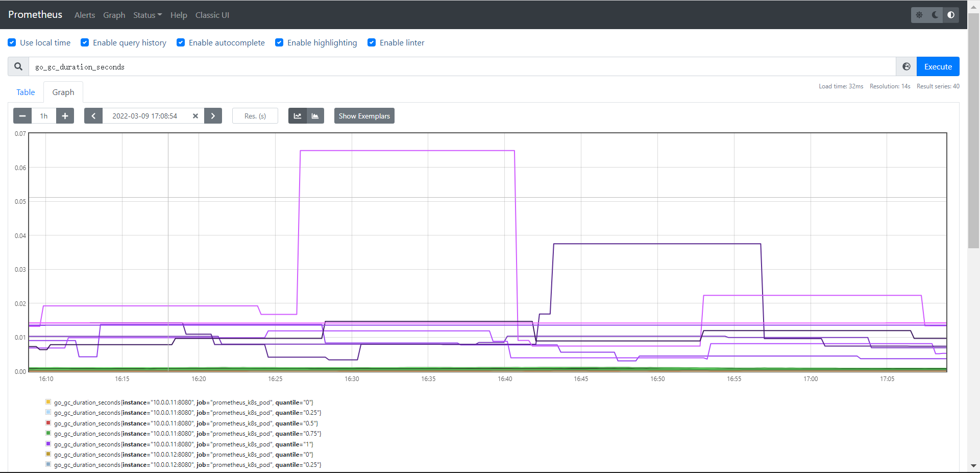Switch to stacked chart display icon
The width and height of the screenshot is (980, 473).
pos(315,116)
